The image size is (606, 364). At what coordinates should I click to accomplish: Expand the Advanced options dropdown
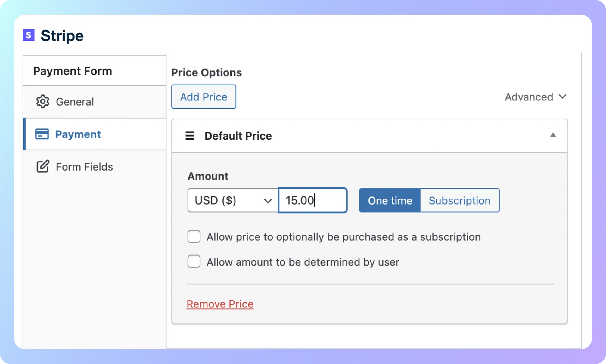[536, 97]
